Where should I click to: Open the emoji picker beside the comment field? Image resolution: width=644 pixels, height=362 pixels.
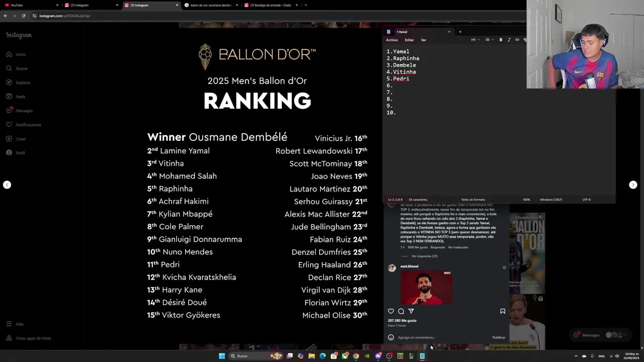391,337
